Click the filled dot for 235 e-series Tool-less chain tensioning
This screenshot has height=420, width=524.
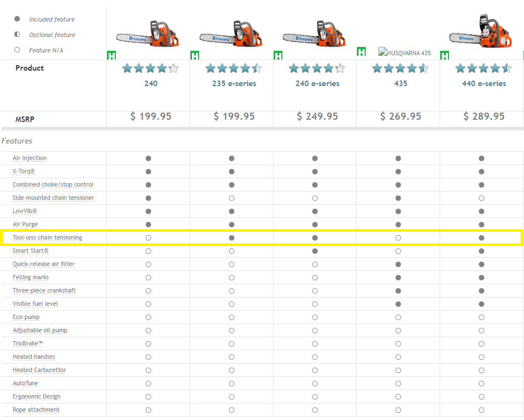pos(232,238)
